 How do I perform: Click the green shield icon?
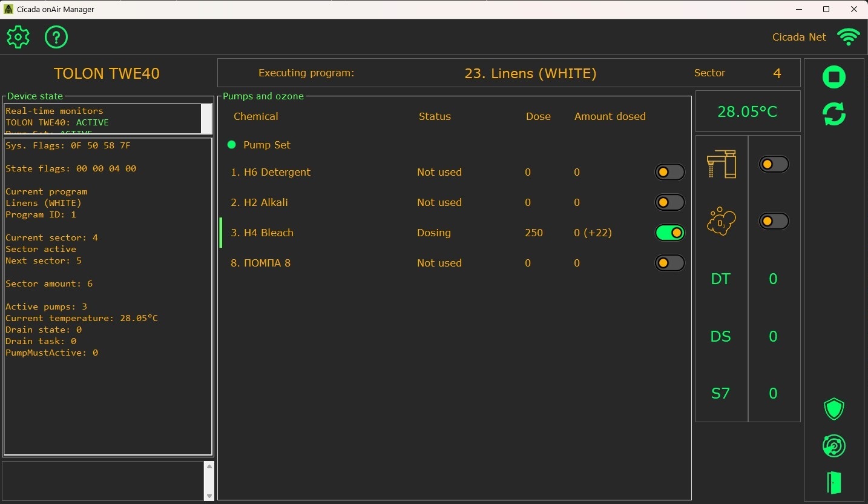(x=834, y=409)
